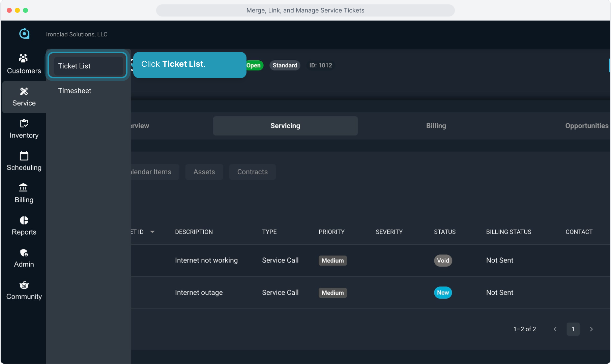The image size is (611, 364).
Task: Open the Opportunities tab
Action: 586,126
